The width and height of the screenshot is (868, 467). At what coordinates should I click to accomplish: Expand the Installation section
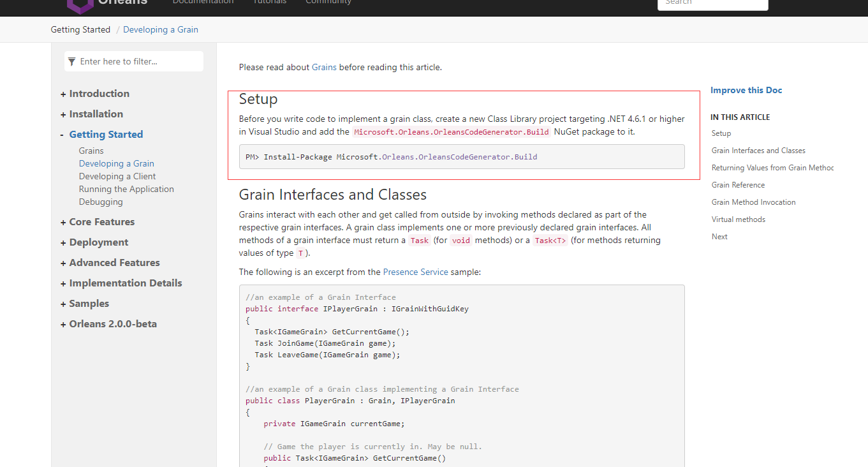coord(63,114)
